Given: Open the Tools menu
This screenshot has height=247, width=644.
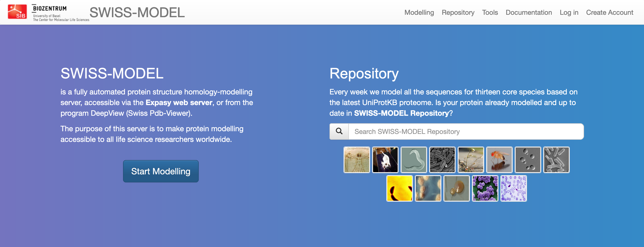Looking at the screenshot, I should click(490, 13).
